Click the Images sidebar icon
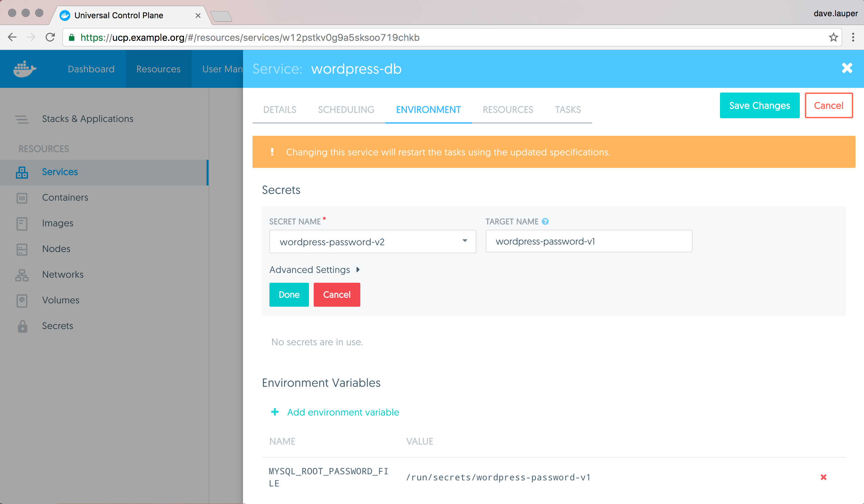 (22, 223)
